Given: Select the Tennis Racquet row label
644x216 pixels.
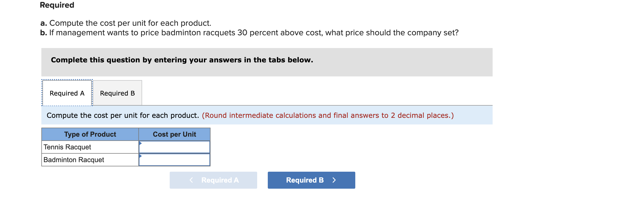Looking at the screenshot, I should tap(67, 147).
